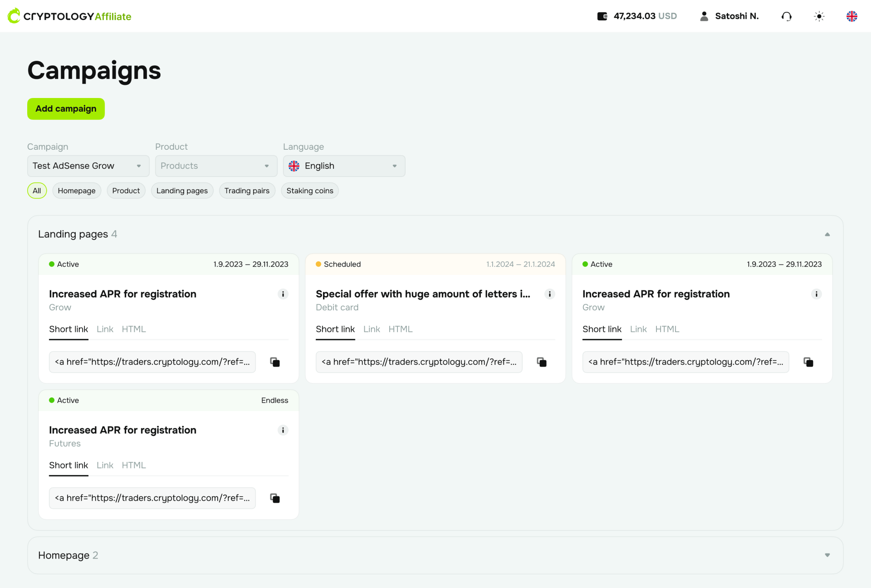Switch to Link tab in Futures card
The image size is (871, 588).
point(105,465)
